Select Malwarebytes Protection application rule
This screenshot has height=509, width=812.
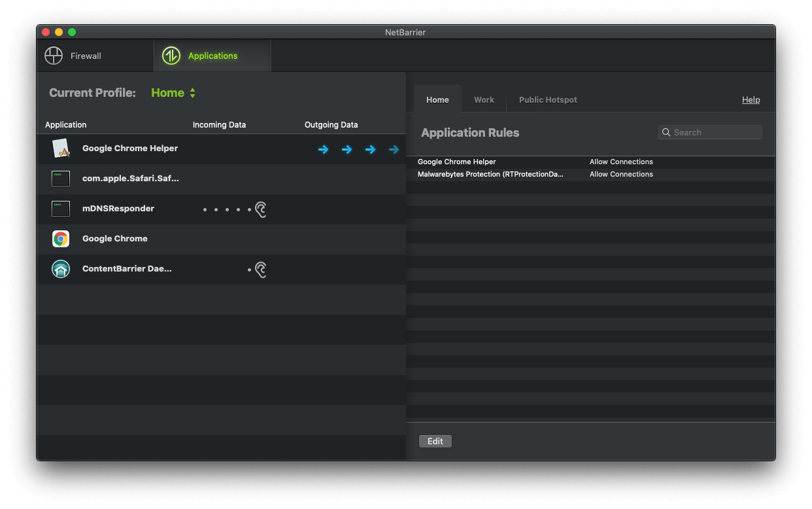tap(590, 174)
